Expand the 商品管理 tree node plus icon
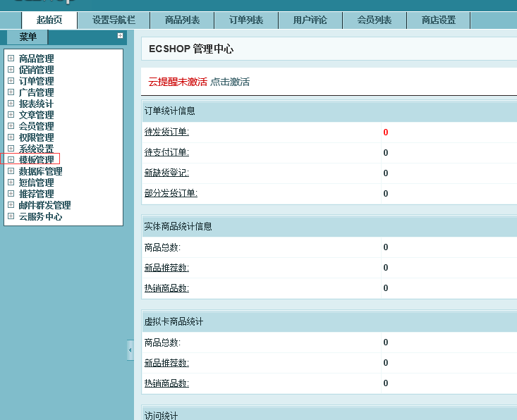 tap(11, 58)
